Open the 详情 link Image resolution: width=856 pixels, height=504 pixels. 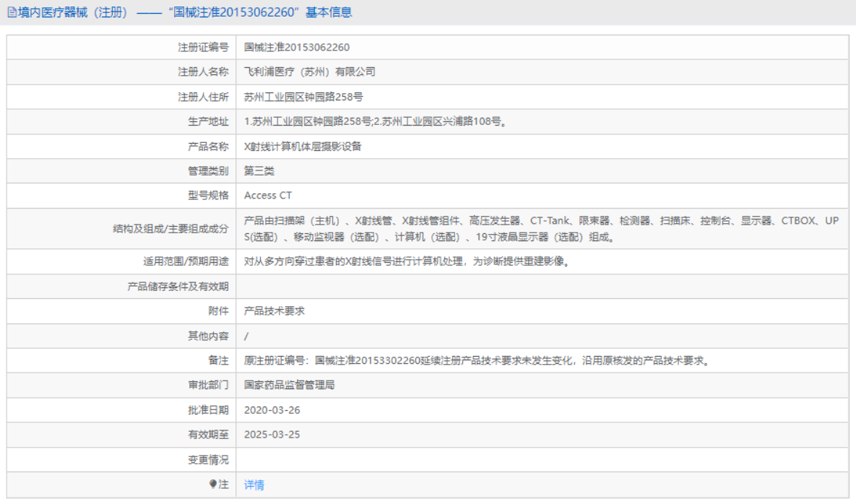254,485
